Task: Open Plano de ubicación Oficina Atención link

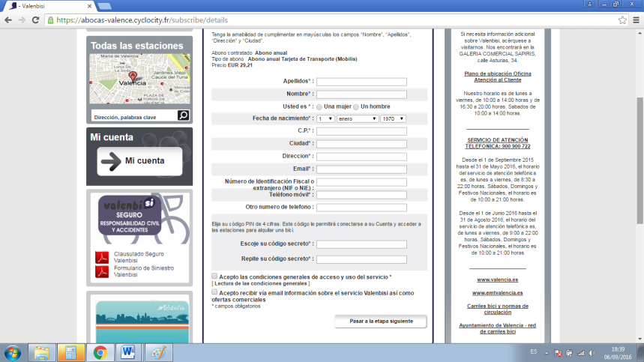Action: pyautogui.click(x=497, y=76)
